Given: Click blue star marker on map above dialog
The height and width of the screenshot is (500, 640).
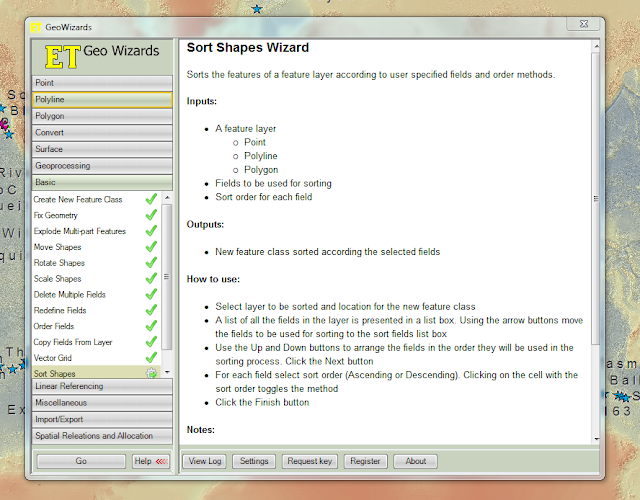Looking at the screenshot, I should click(257, 9).
